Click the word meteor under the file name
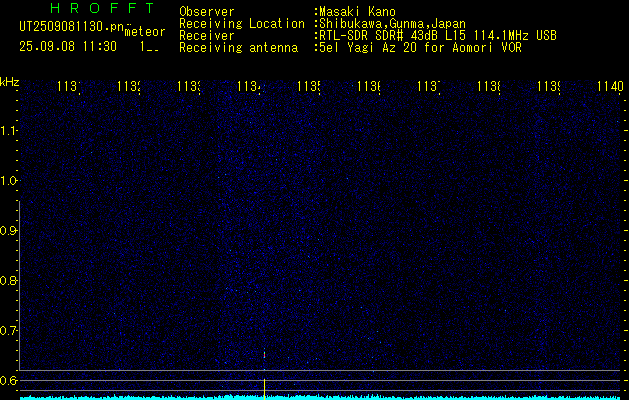Screen dimensions: 629x400 tap(145, 32)
